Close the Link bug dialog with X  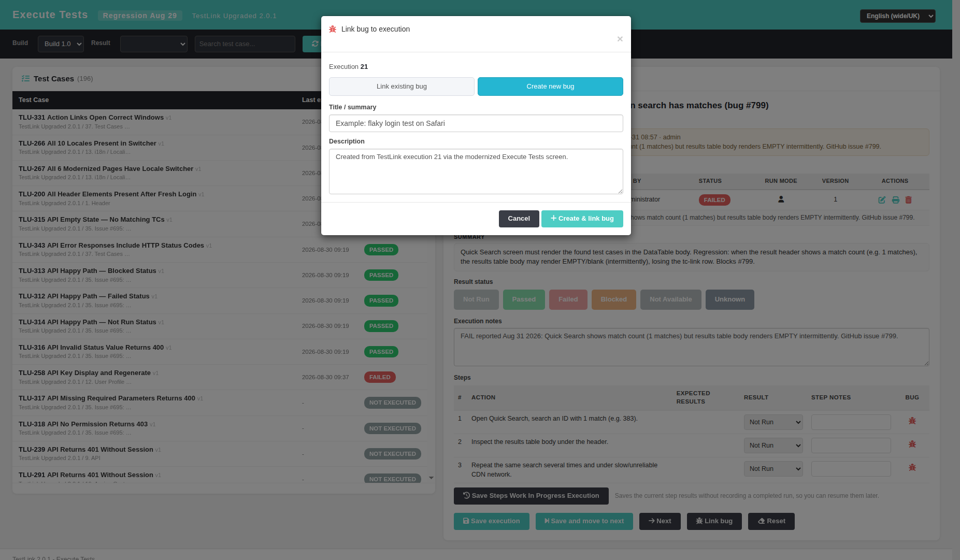pos(620,39)
